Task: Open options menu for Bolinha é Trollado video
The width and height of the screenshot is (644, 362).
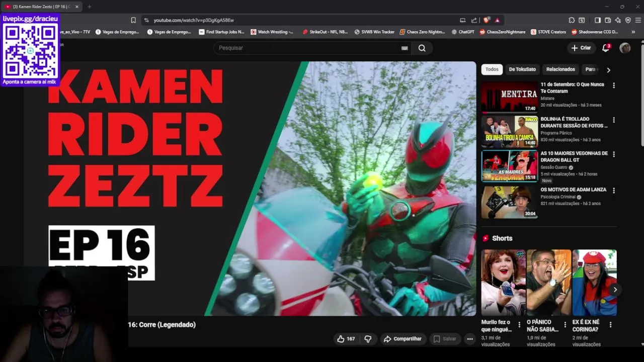Action: click(x=614, y=120)
